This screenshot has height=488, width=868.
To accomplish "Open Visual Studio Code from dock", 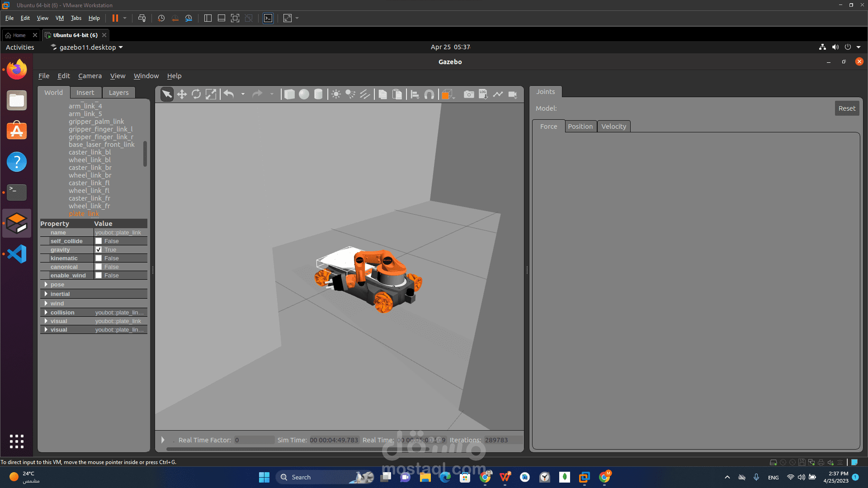I will click(17, 254).
